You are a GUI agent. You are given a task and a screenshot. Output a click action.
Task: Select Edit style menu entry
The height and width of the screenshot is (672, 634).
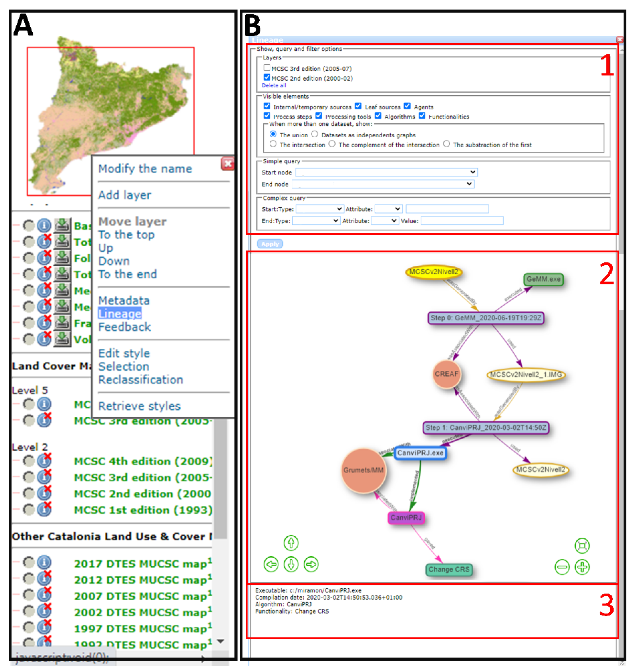pos(124,353)
